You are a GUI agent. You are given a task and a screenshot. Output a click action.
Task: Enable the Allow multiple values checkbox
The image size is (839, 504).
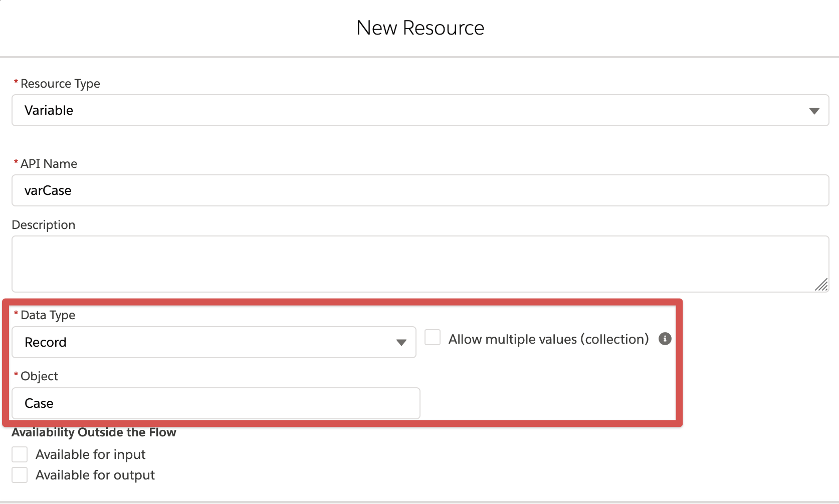click(x=433, y=338)
